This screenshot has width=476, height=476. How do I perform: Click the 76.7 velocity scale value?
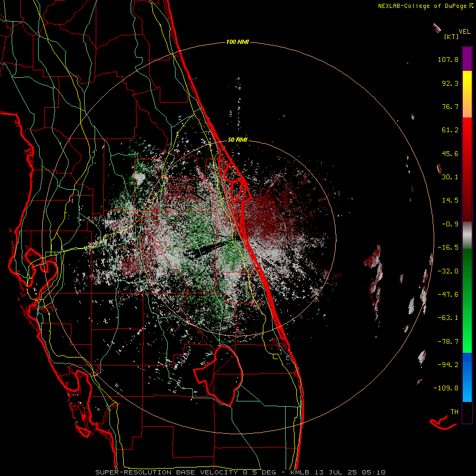tap(450, 106)
